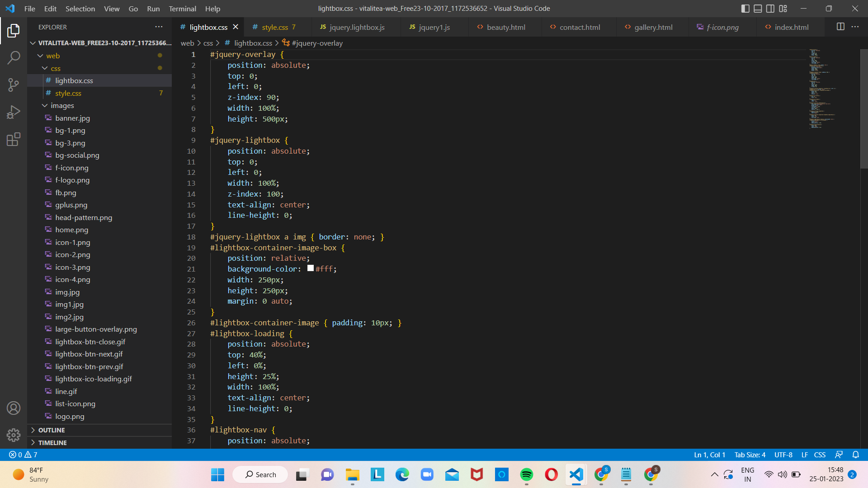Open the Manage settings gear

(14, 435)
